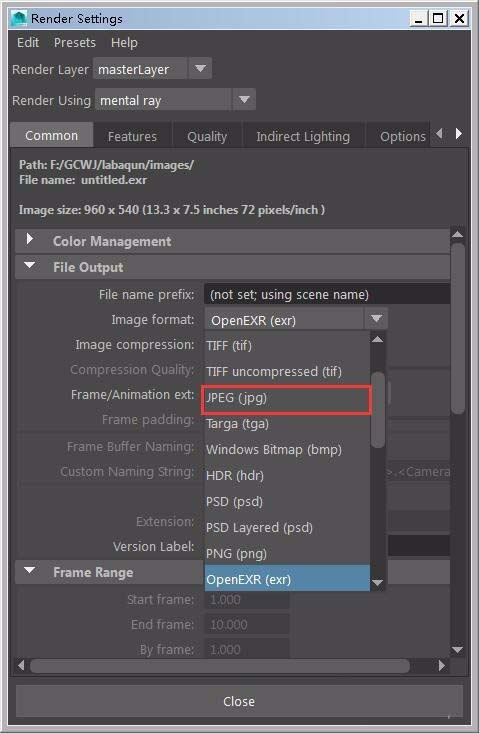The height and width of the screenshot is (733, 479).
Task: Click the format list scroll down arrow
Action: [378, 582]
